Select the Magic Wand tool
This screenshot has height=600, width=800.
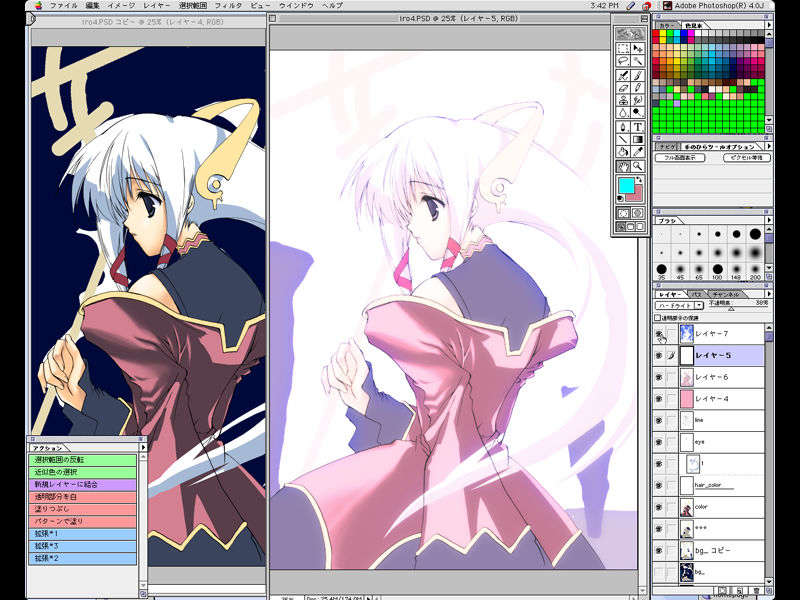(x=638, y=61)
